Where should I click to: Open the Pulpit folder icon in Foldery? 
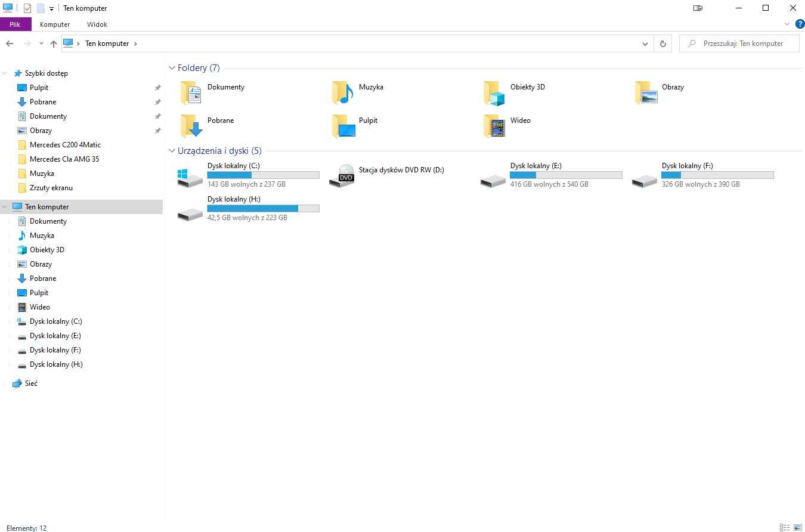(343, 126)
